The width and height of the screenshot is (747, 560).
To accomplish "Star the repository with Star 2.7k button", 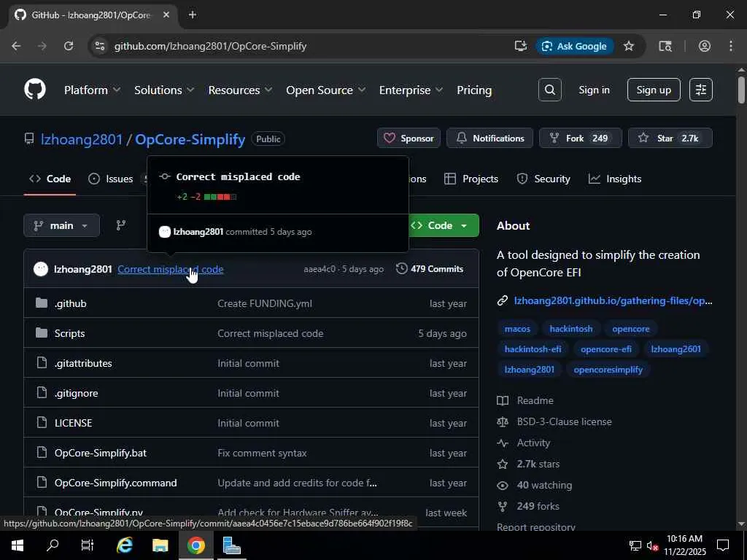I will coord(670,138).
